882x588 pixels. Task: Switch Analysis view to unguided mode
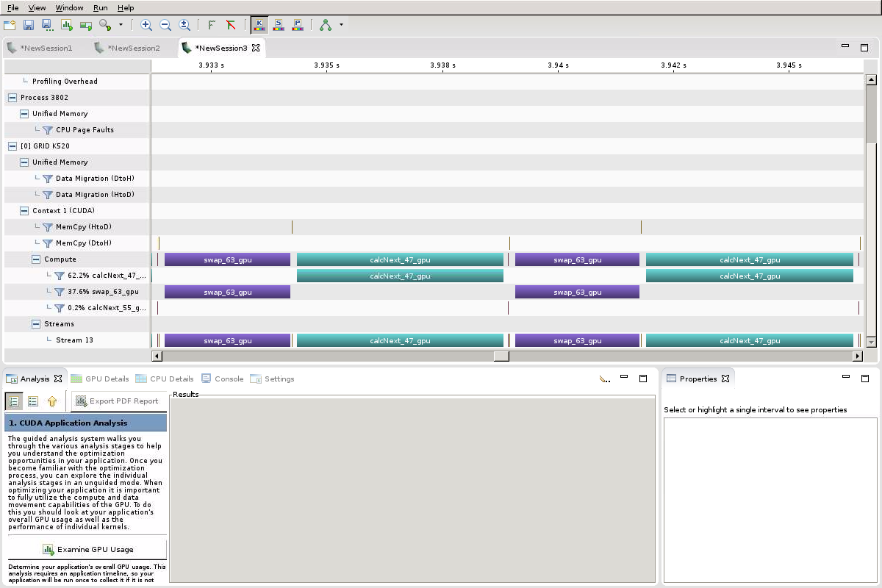pyautogui.click(x=33, y=401)
